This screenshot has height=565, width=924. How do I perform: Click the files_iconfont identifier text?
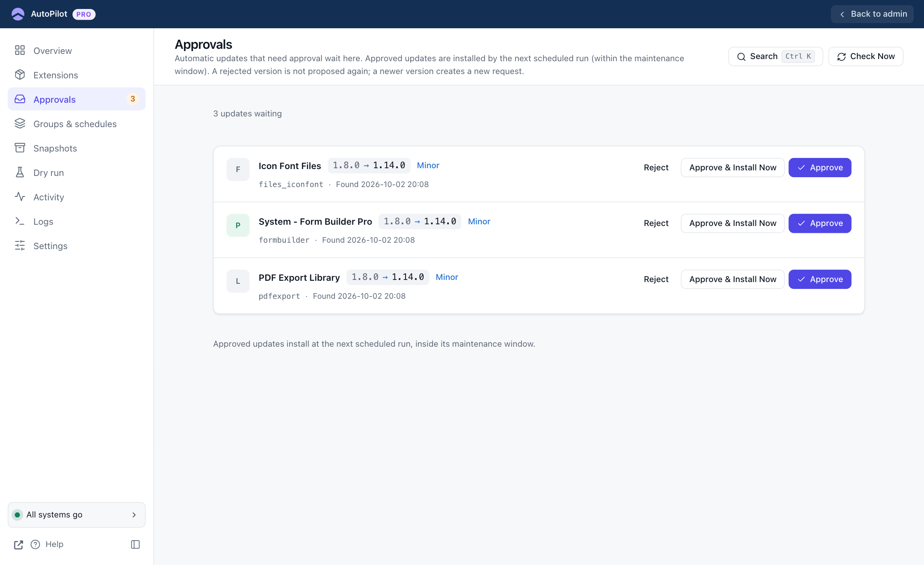[291, 184]
